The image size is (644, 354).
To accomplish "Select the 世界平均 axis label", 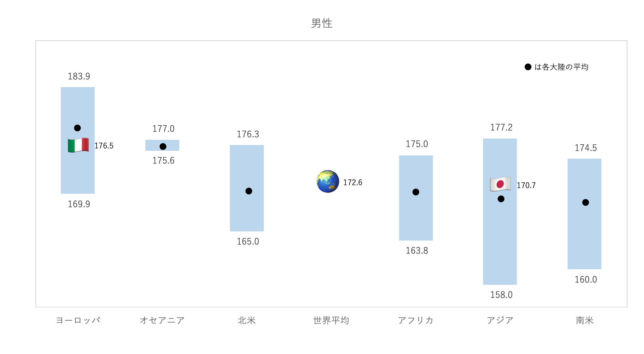I will 331,321.
